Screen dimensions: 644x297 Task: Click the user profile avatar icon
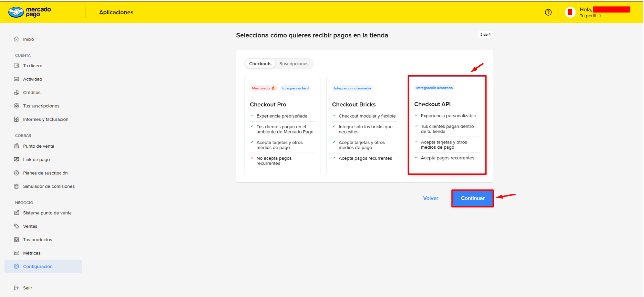[570, 12]
